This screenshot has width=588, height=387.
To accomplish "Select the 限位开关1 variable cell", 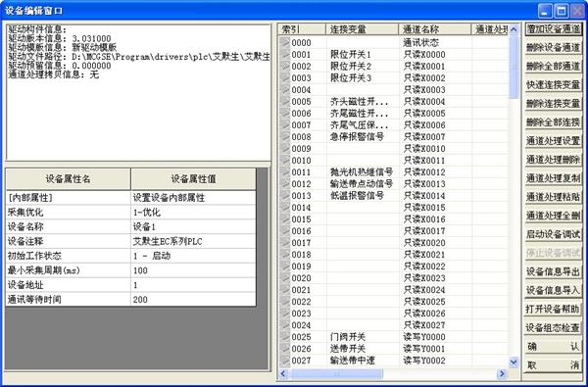I will coord(362,54).
